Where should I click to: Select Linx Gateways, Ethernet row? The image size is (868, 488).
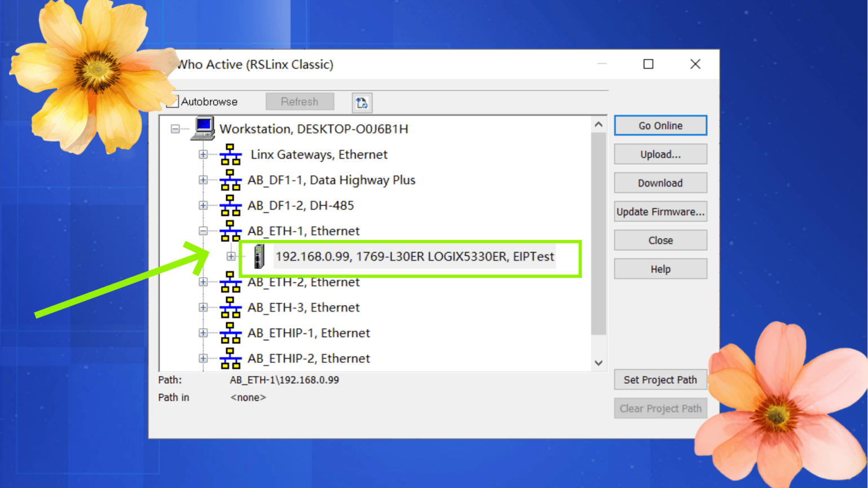tap(319, 154)
